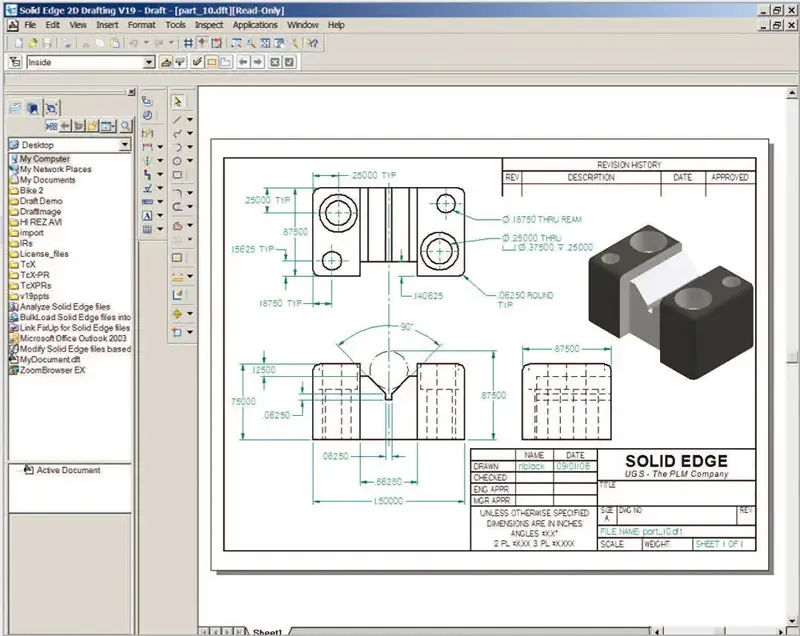
Task: Select the Curve drawing tool
Action: click(177, 133)
